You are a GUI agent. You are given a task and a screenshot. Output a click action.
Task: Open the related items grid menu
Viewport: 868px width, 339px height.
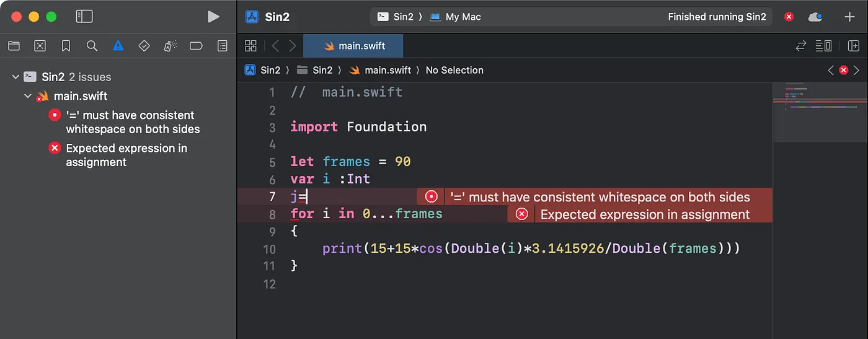click(250, 46)
